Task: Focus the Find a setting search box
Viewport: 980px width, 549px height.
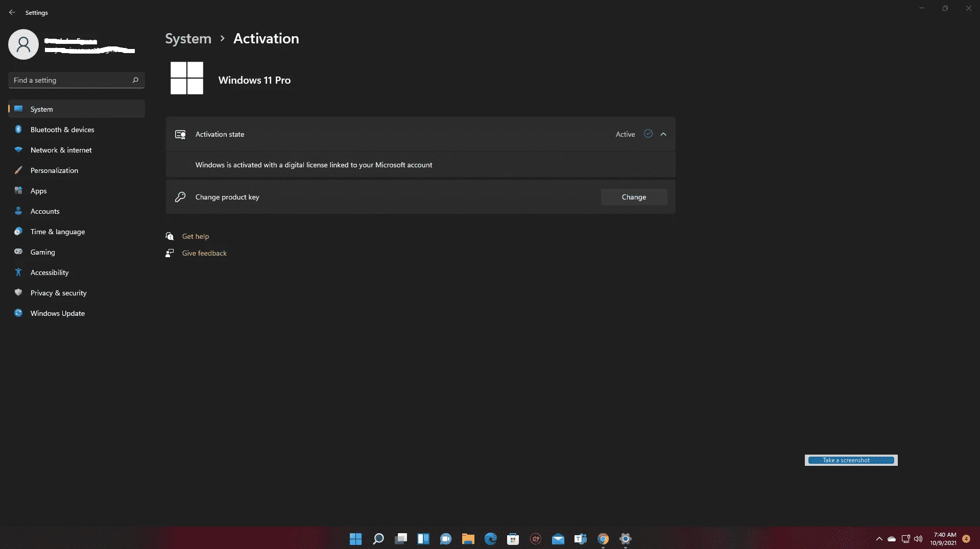Action: (x=76, y=80)
